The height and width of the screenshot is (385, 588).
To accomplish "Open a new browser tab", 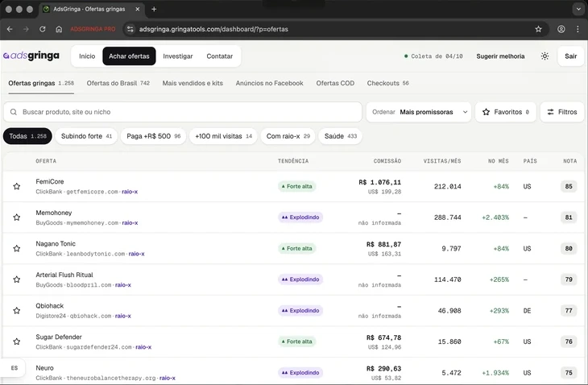I will tap(154, 9).
